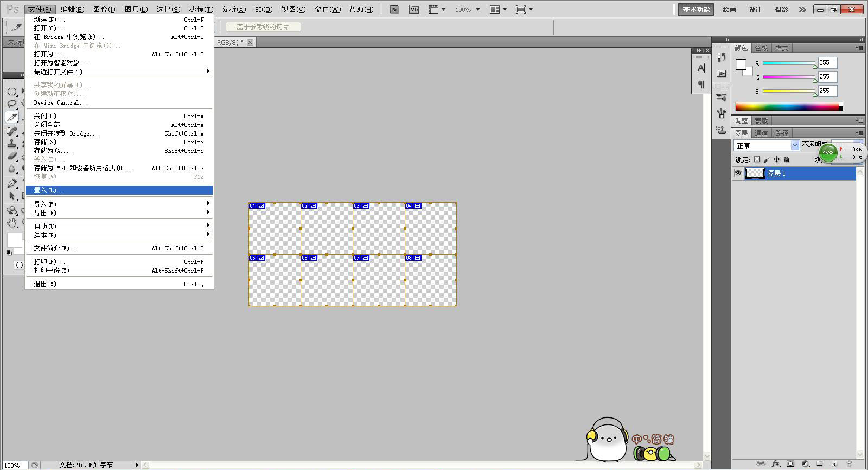Toggle the lock all padlock
This screenshot has width=868, height=470.
(x=787, y=159)
